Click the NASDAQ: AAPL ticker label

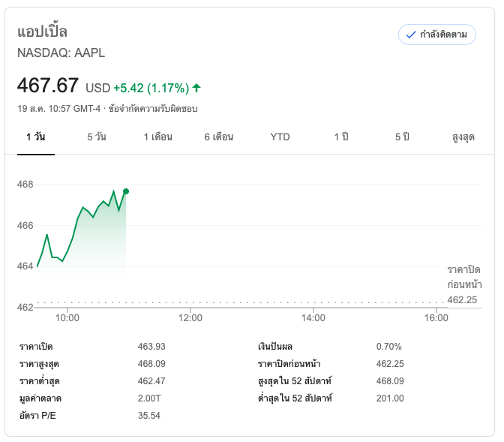pos(61,53)
